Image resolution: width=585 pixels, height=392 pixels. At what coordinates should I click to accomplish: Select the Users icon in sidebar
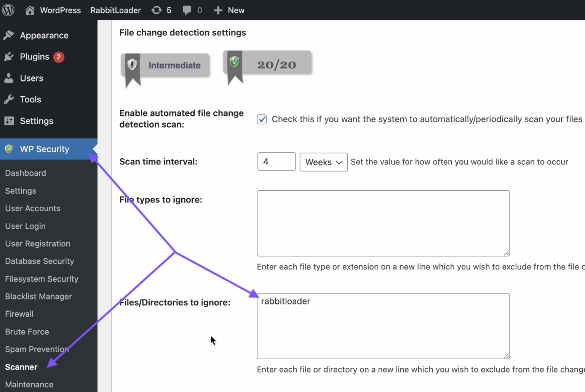(9, 78)
